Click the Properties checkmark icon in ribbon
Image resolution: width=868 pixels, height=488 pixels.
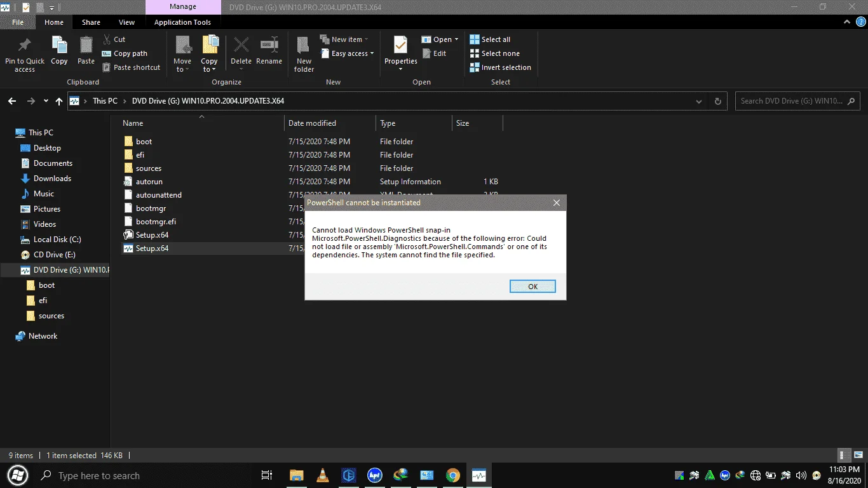[400, 46]
